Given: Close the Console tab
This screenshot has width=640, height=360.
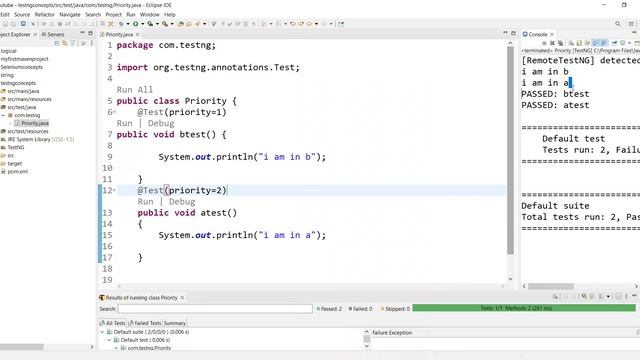Looking at the screenshot, I should coord(552,34).
